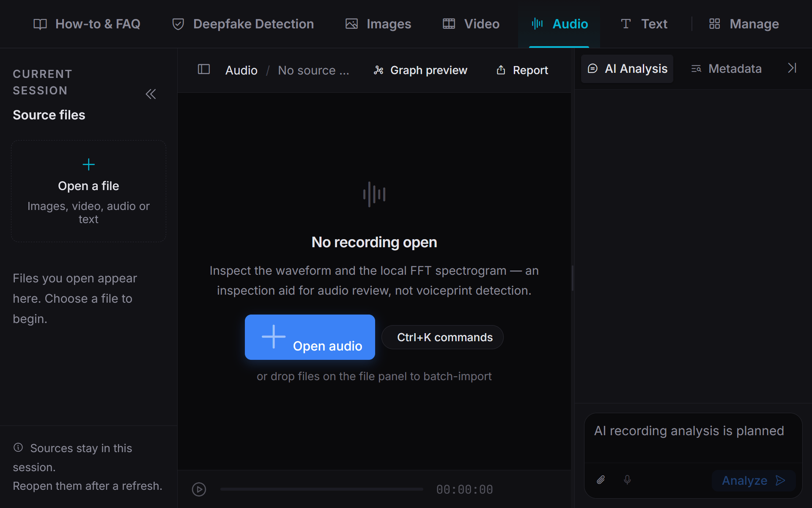Collapse the Current Session sidebar
This screenshot has height=508, width=812.
[x=151, y=94]
